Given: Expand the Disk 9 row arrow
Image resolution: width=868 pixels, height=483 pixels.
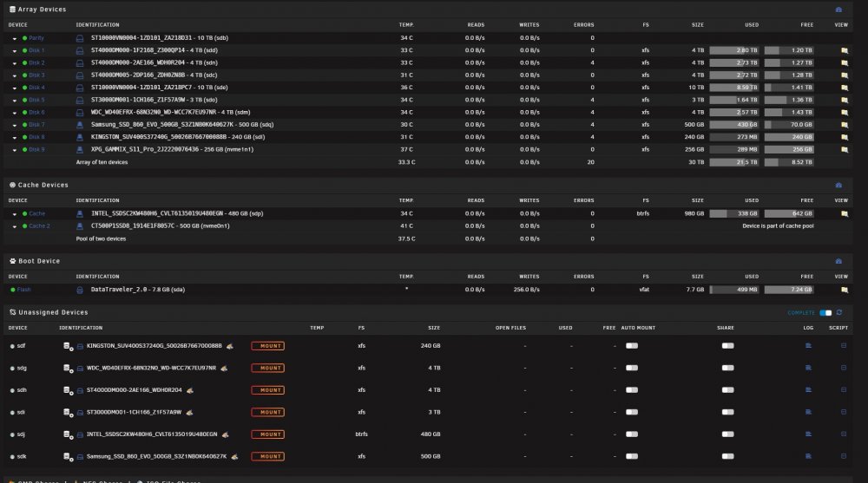Looking at the screenshot, I should [x=15, y=150].
